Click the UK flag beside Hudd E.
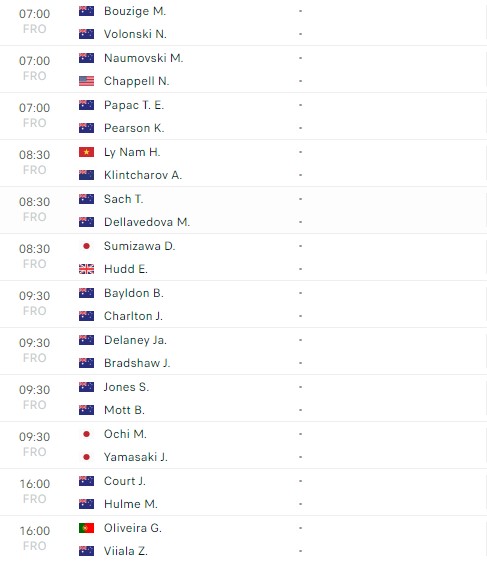Image resolution: width=487 pixels, height=561 pixels. [86, 269]
